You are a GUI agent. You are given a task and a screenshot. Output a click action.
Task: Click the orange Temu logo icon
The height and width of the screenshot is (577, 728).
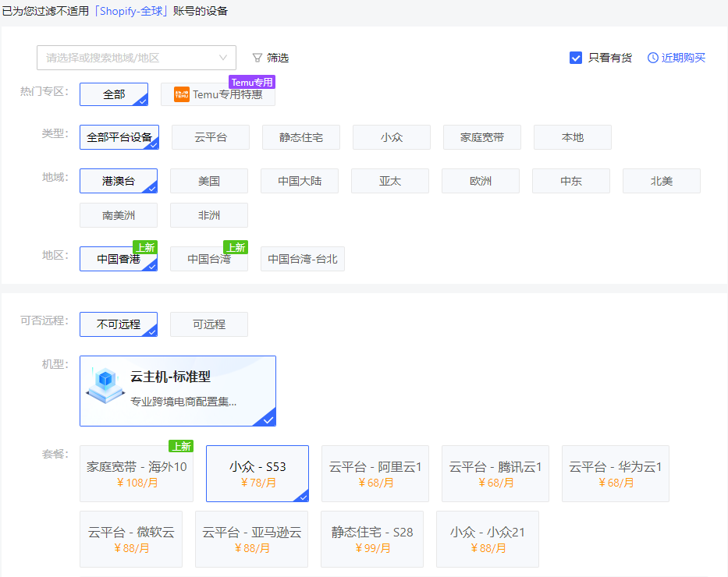[x=182, y=94]
